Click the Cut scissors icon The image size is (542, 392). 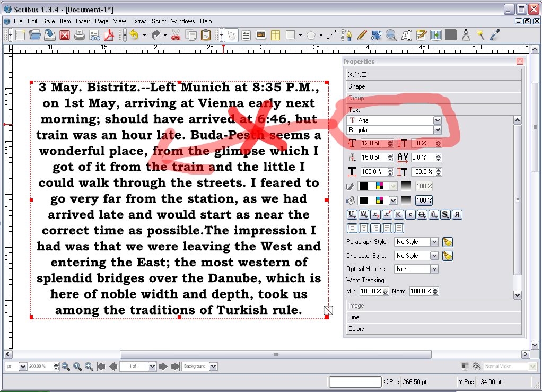click(176, 36)
